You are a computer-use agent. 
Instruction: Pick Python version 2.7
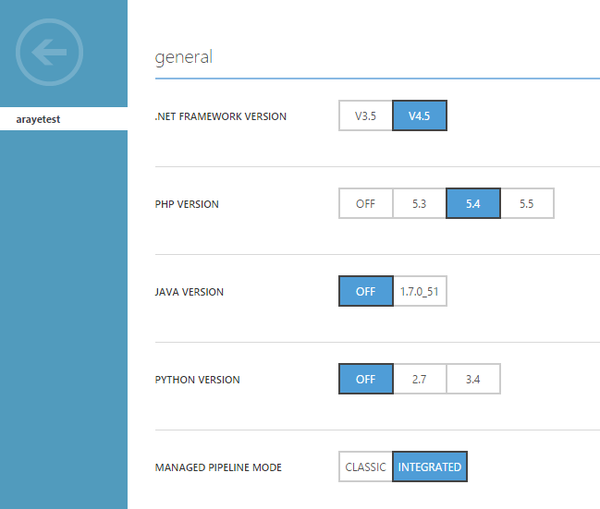(x=419, y=380)
